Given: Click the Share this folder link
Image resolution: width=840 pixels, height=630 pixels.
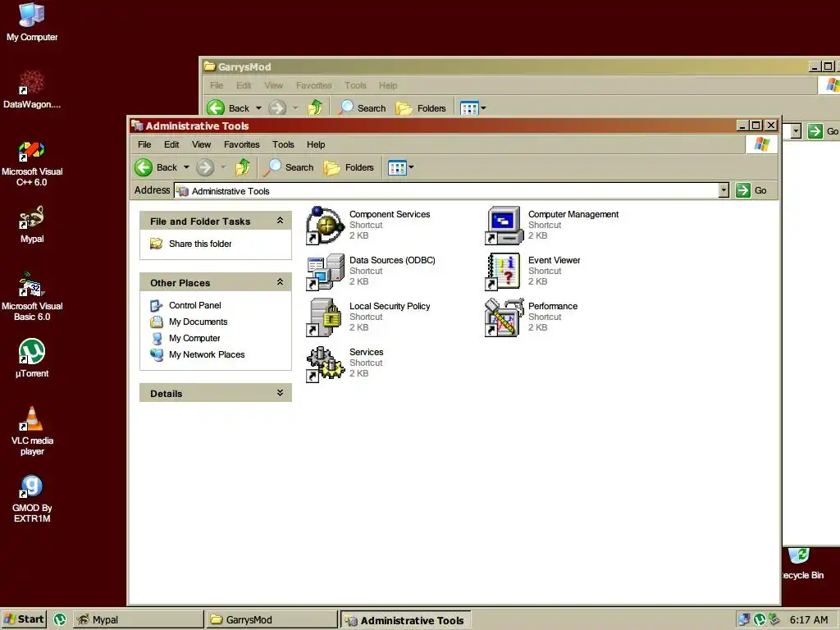Looking at the screenshot, I should tap(200, 244).
